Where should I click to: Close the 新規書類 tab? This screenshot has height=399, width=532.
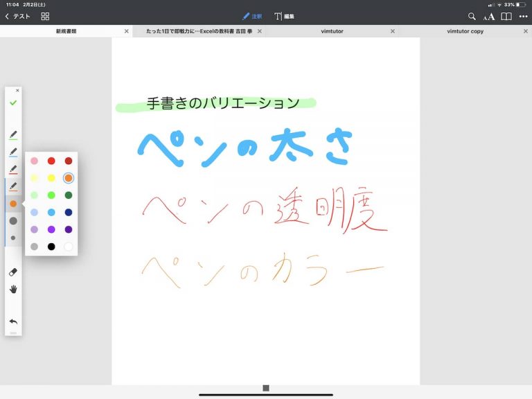pos(127,31)
